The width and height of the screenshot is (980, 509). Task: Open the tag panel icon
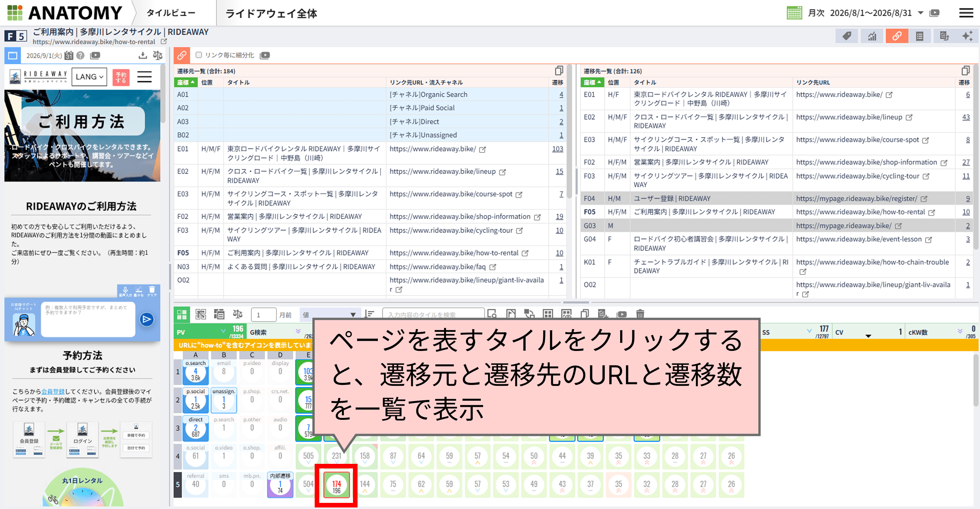[x=847, y=36]
